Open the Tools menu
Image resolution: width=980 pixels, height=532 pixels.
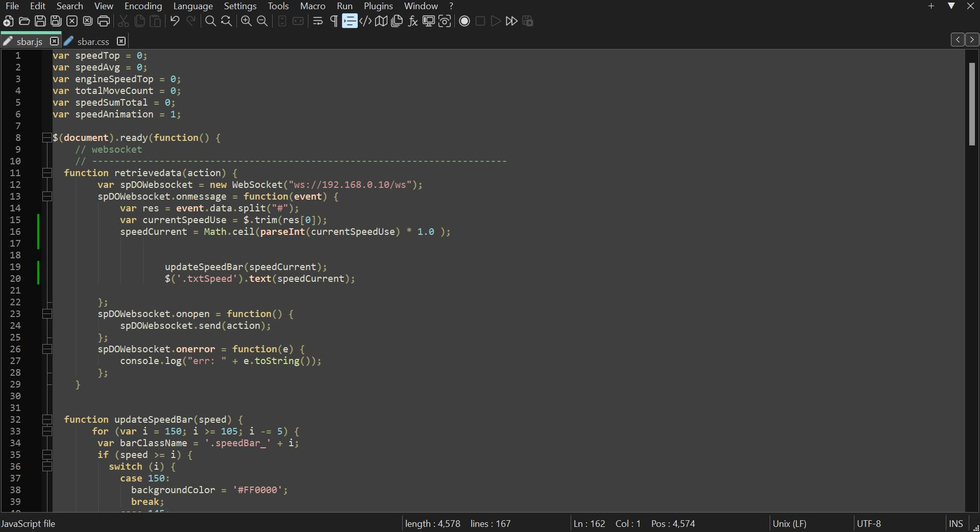tap(278, 6)
